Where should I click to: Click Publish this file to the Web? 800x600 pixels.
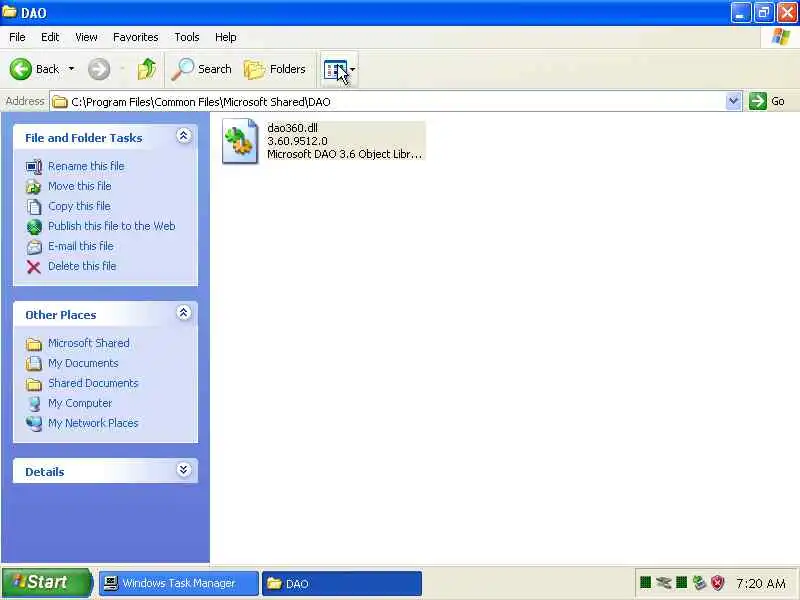click(x=112, y=226)
